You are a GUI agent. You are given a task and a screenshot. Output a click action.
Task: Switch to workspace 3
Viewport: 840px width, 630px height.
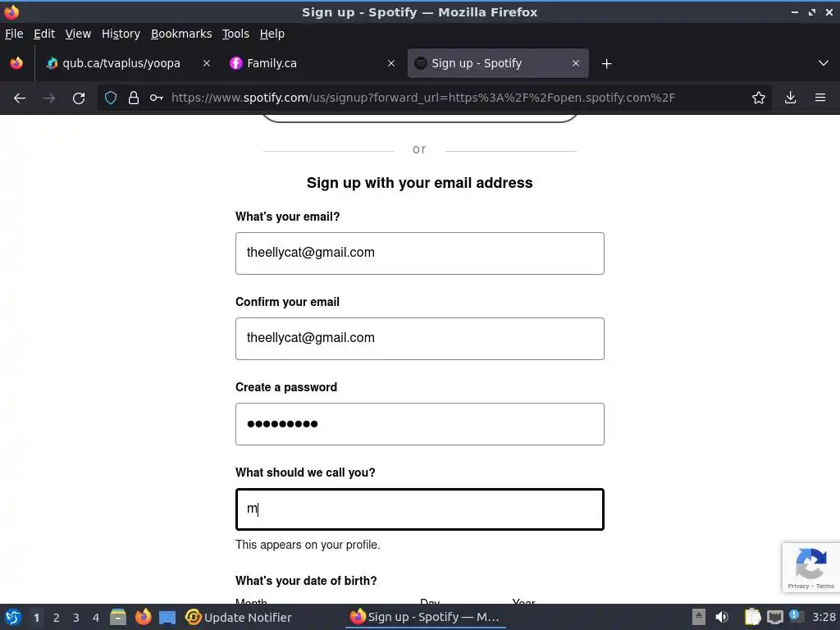(76, 618)
